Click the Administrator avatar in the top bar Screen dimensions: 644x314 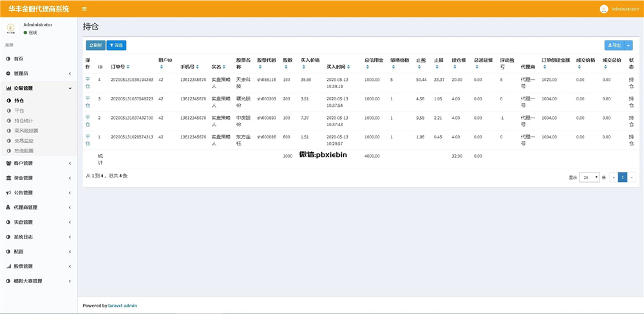pos(603,9)
